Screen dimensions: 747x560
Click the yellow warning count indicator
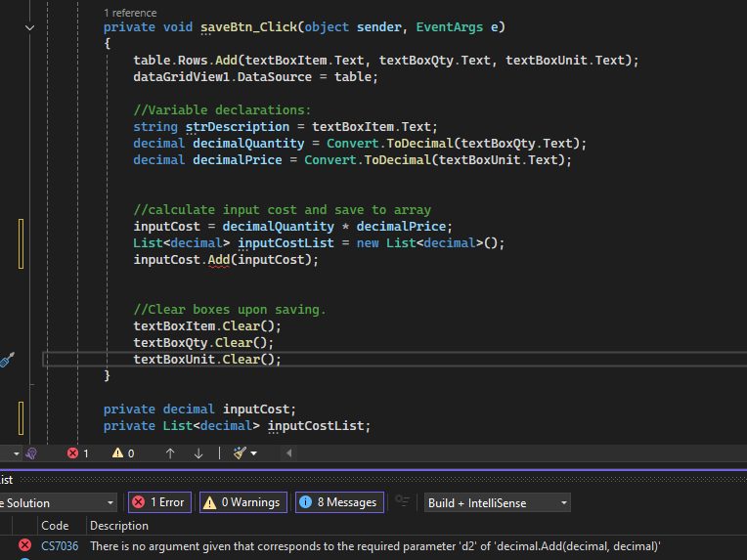coord(123,453)
